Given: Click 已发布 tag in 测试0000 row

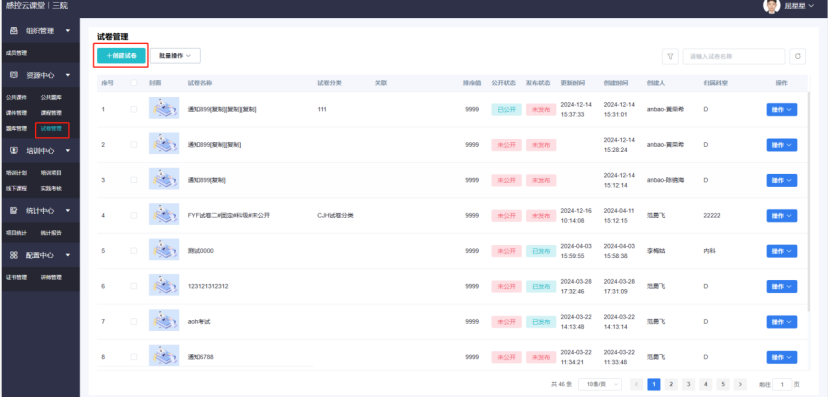Looking at the screenshot, I should [x=541, y=251].
